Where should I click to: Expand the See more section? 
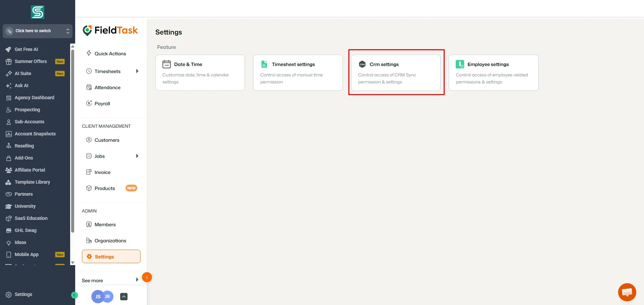click(110, 280)
